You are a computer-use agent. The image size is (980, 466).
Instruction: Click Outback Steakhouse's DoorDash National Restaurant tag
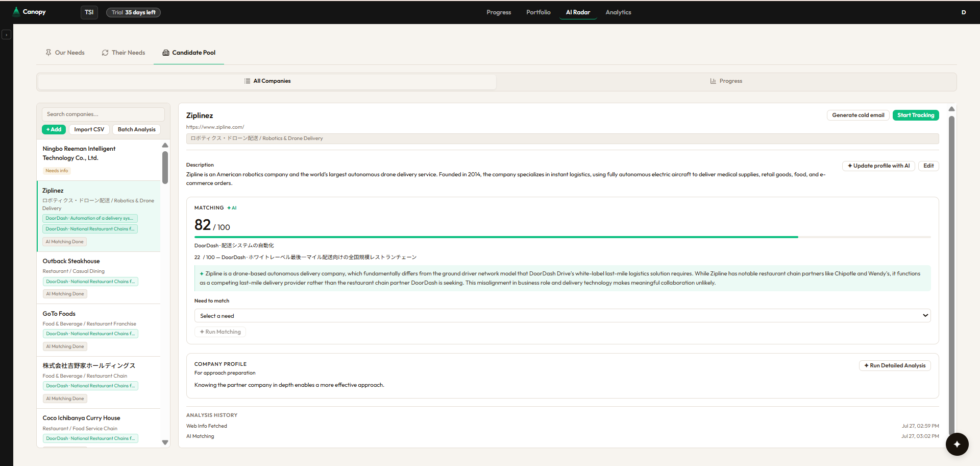[90, 282]
